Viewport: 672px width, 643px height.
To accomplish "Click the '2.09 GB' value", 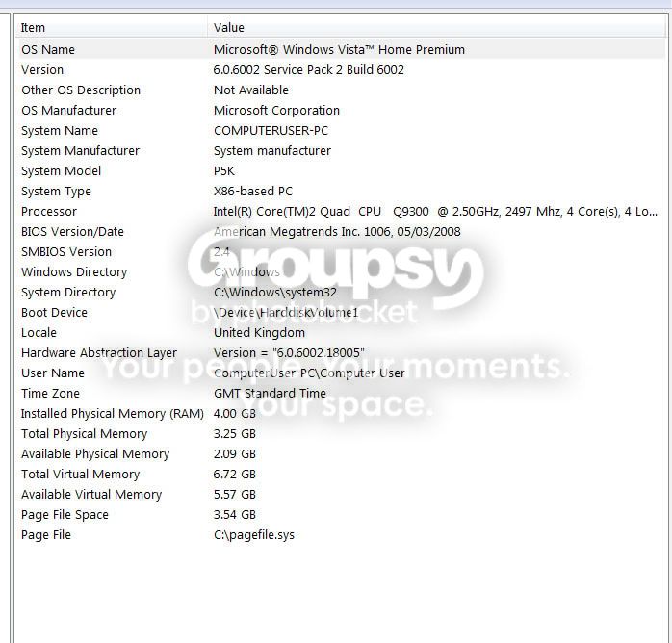I will click(x=235, y=453).
